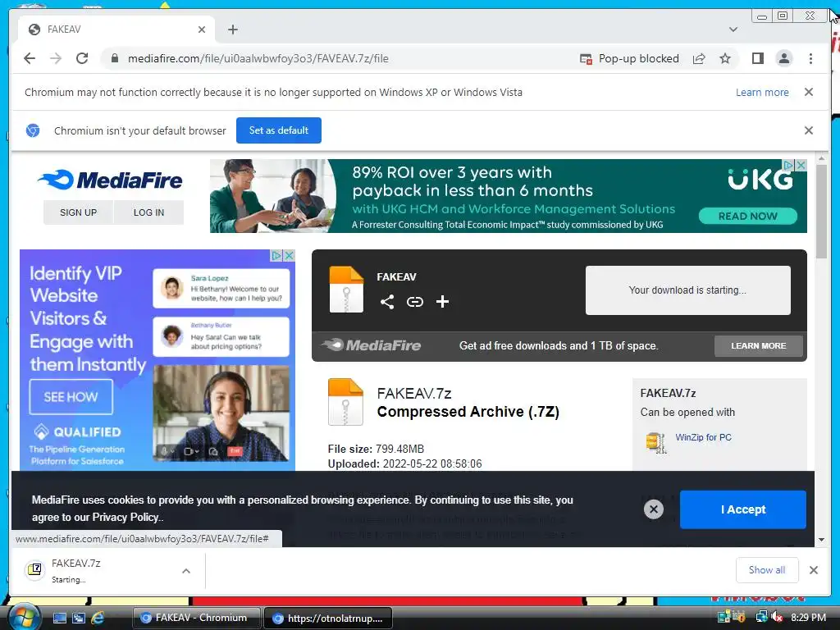Click READ NOW in UKG ad
Viewport: 840px width, 630px height.
click(748, 216)
